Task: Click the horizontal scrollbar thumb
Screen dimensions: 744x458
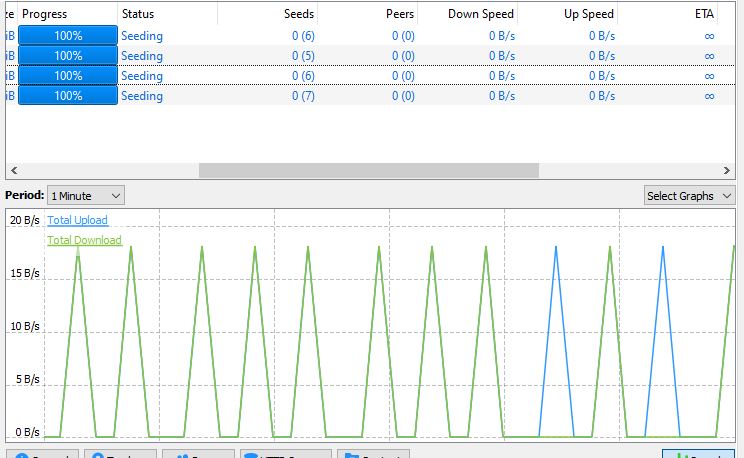Action: pos(369,170)
